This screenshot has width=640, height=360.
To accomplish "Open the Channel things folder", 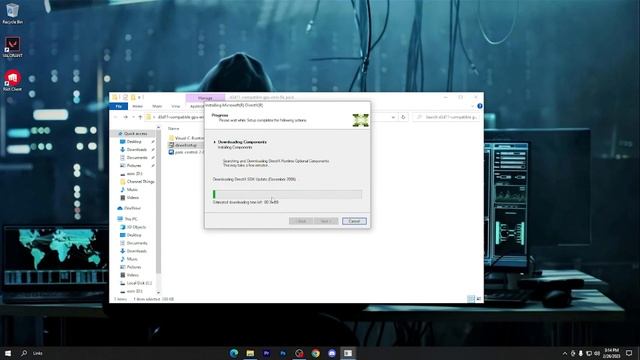I will pos(140,182).
